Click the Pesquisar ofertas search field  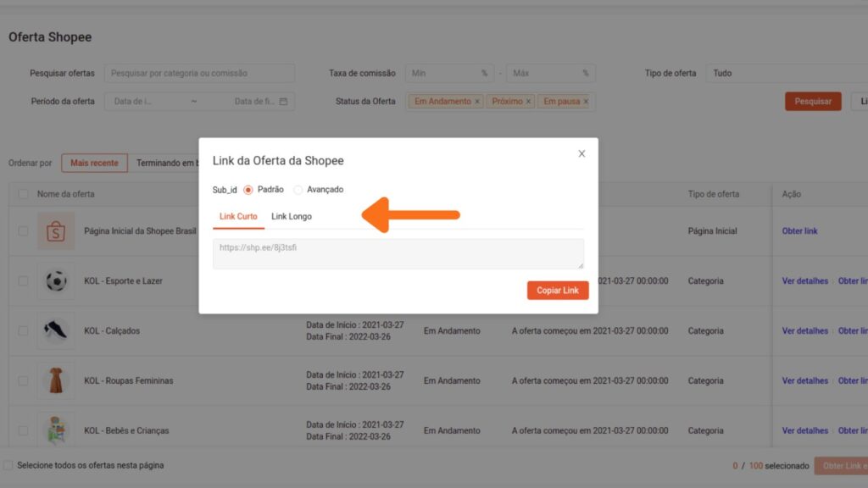[x=199, y=73]
